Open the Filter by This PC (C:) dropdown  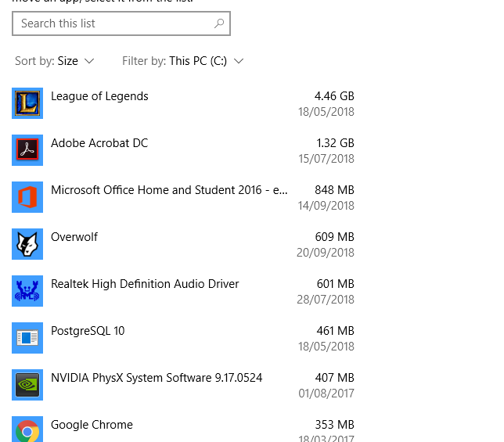(x=182, y=61)
